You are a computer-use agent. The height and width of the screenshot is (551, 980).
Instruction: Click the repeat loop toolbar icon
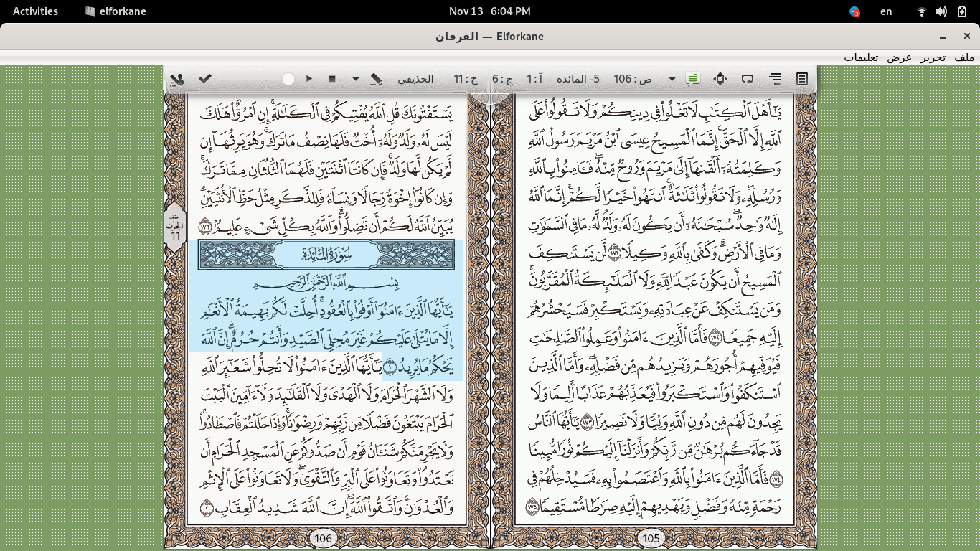point(748,79)
